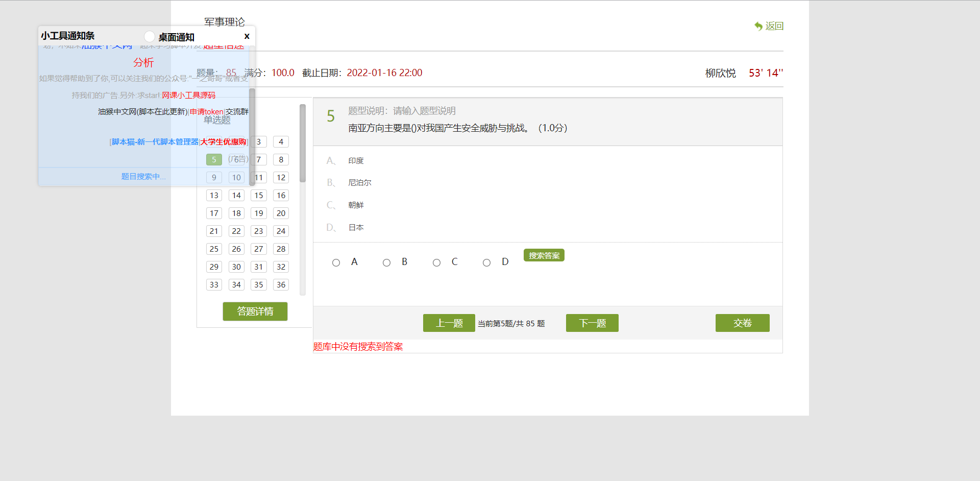Click option text 日本

(x=356, y=228)
